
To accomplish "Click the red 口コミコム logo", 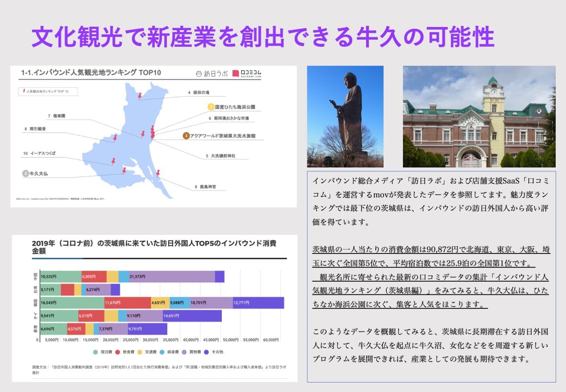I will click(247, 73).
